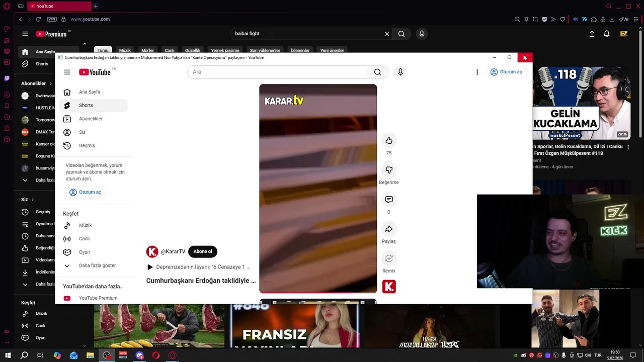Open Discord from the taskbar

(x=140, y=355)
